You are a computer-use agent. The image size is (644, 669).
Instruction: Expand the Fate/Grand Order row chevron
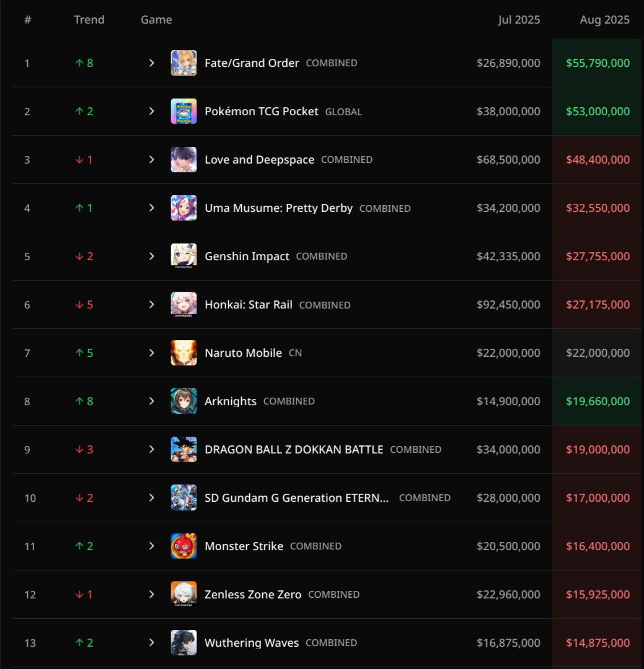click(x=152, y=63)
